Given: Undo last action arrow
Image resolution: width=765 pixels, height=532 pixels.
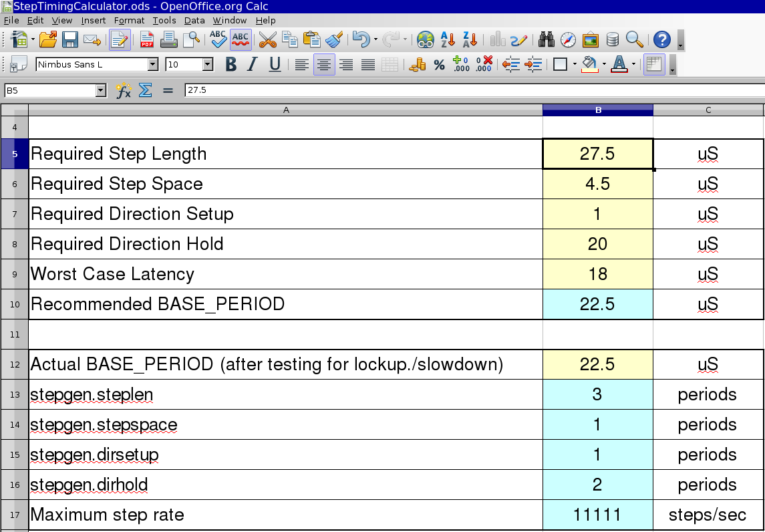Looking at the screenshot, I should tap(361, 39).
